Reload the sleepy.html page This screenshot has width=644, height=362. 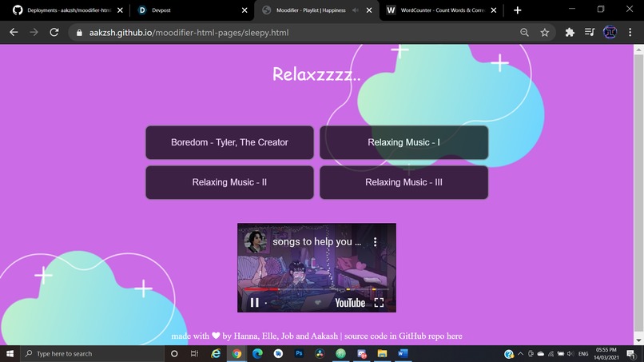click(x=54, y=33)
